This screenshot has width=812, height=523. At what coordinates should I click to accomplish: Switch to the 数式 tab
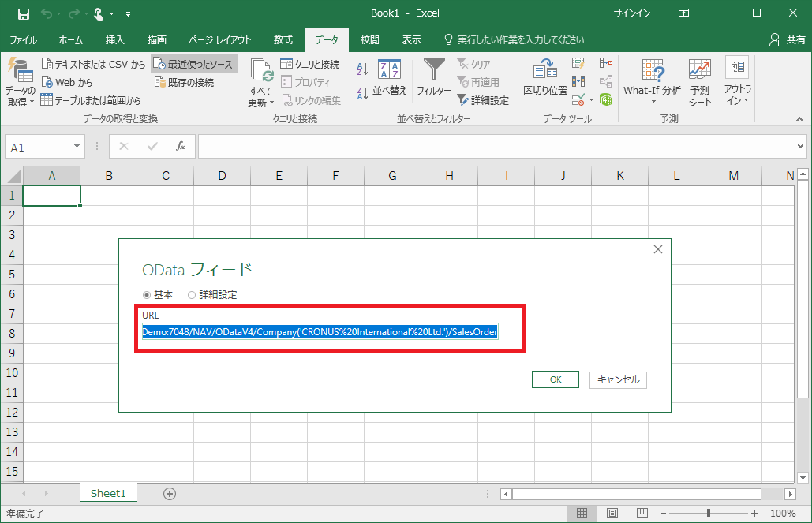[283, 40]
